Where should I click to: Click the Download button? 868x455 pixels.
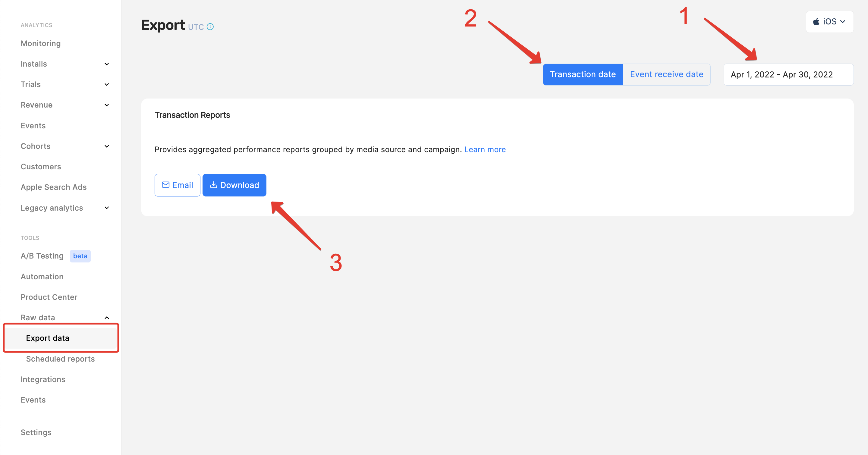pyautogui.click(x=234, y=185)
